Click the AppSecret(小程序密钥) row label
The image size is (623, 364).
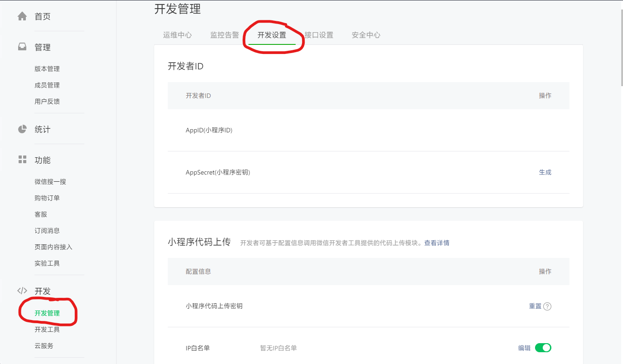(218, 172)
